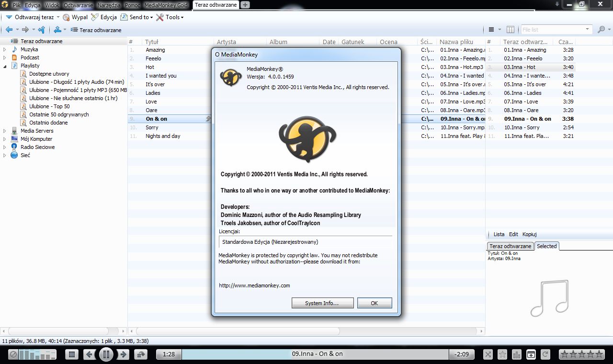Click the File list search field

[x=556, y=30]
